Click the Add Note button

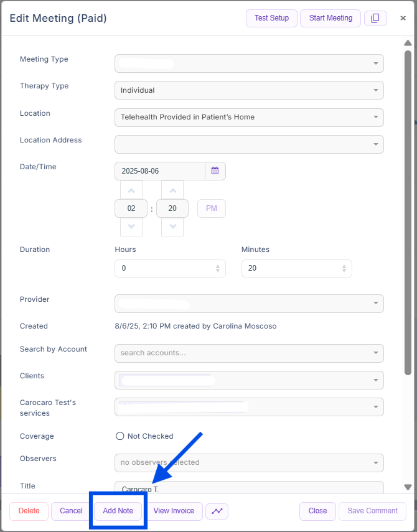(118, 511)
